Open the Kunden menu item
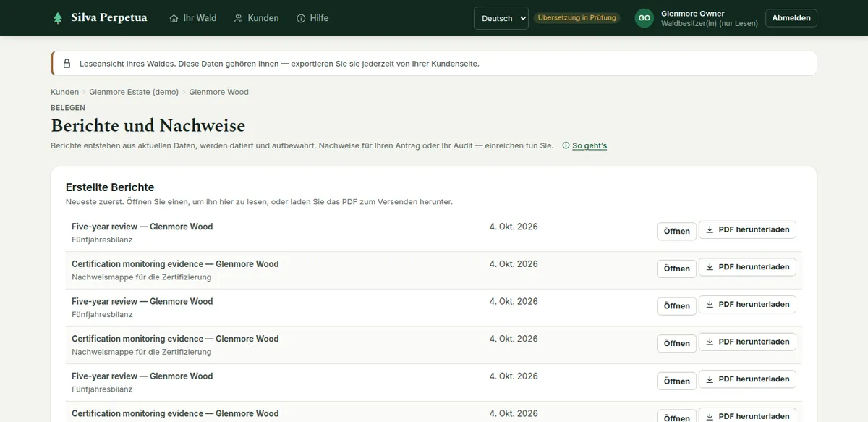The image size is (868, 422). point(256,18)
